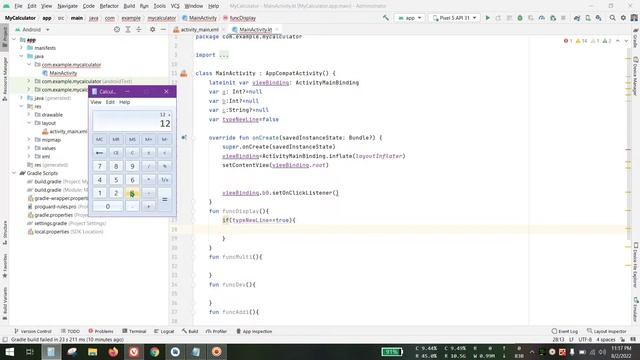Switch to the activity_main.xml editor tab
This screenshot has height=360, width=640.
[200, 30]
